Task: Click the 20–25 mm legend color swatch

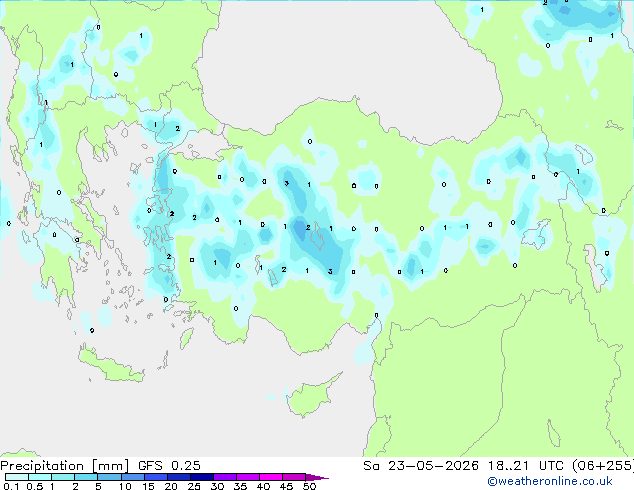Action: coord(178,477)
